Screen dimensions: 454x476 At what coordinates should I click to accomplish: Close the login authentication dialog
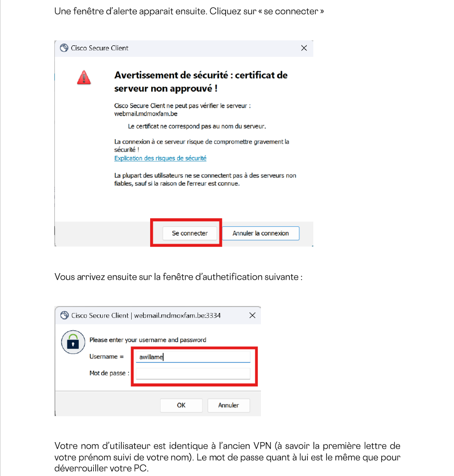tap(252, 316)
